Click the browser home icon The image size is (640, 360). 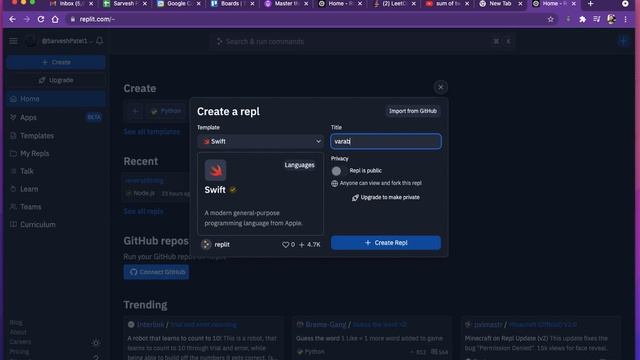pos(55,19)
